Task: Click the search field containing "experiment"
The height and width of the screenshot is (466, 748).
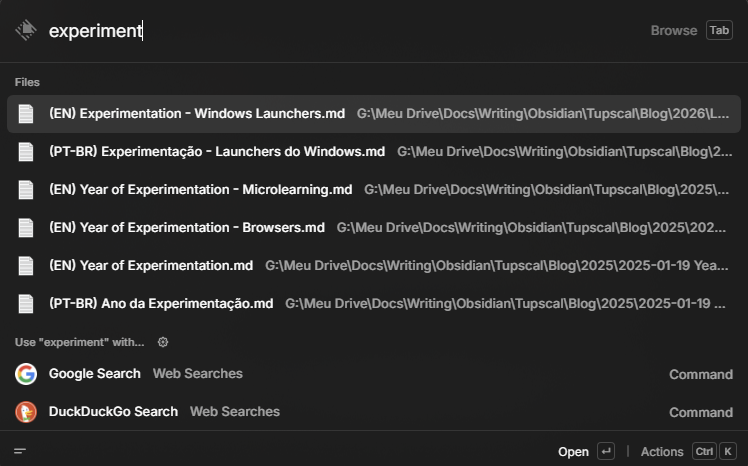Action: click(334, 31)
